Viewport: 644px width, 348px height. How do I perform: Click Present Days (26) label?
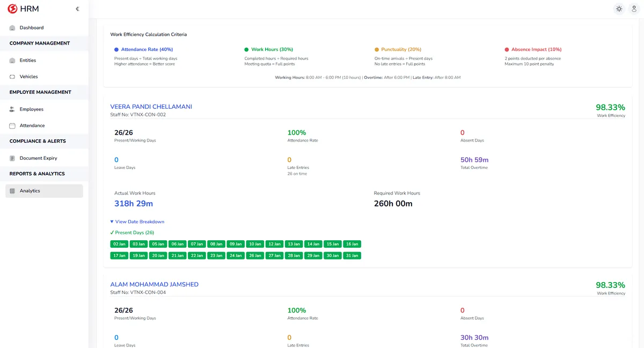coord(132,233)
